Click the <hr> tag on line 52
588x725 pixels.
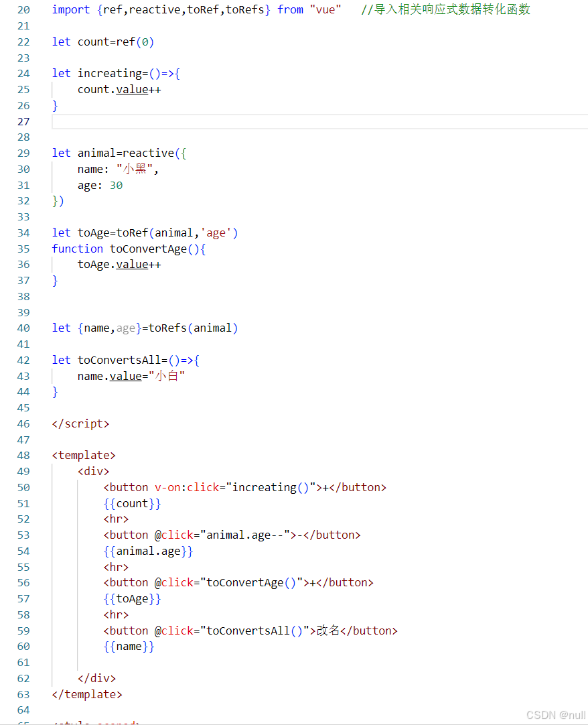pyautogui.click(x=116, y=519)
